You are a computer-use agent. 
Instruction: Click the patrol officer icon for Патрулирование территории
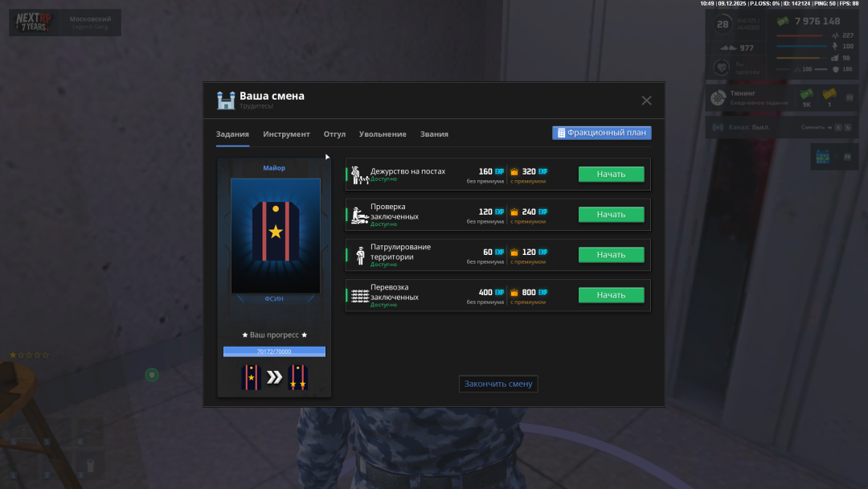point(360,255)
